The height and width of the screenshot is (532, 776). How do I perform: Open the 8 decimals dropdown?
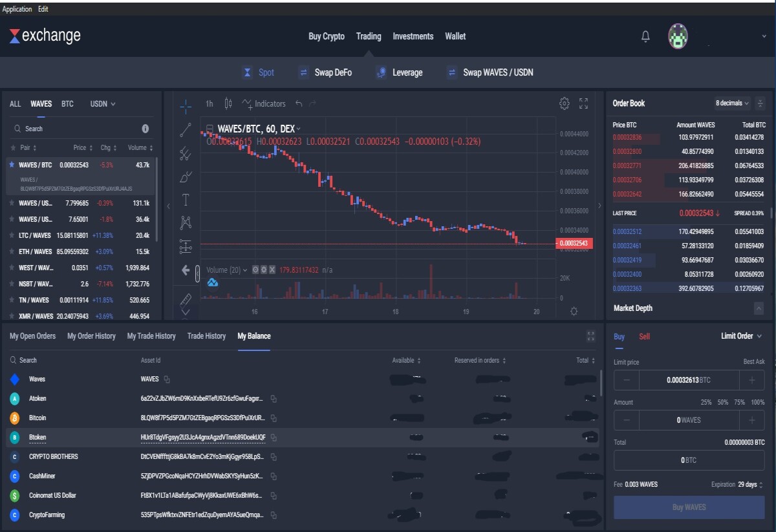pyautogui.click(x=732, y=103)
